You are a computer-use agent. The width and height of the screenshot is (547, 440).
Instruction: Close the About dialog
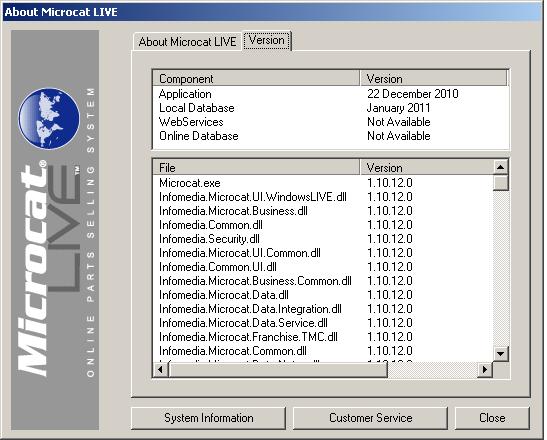click(x=492, y=418)
